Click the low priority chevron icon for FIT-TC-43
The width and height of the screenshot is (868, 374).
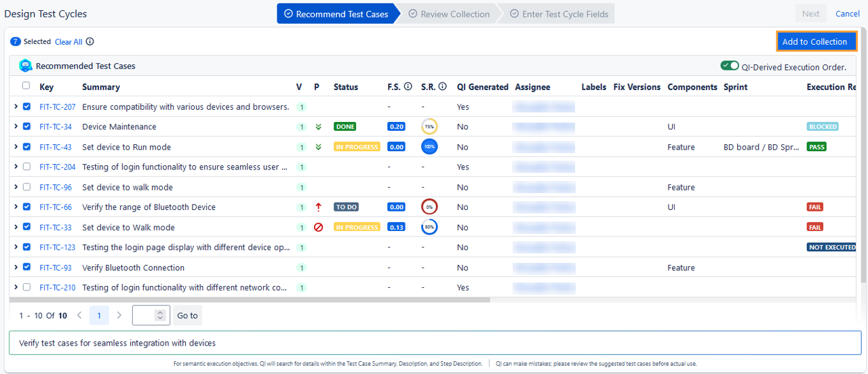(318, 147)
